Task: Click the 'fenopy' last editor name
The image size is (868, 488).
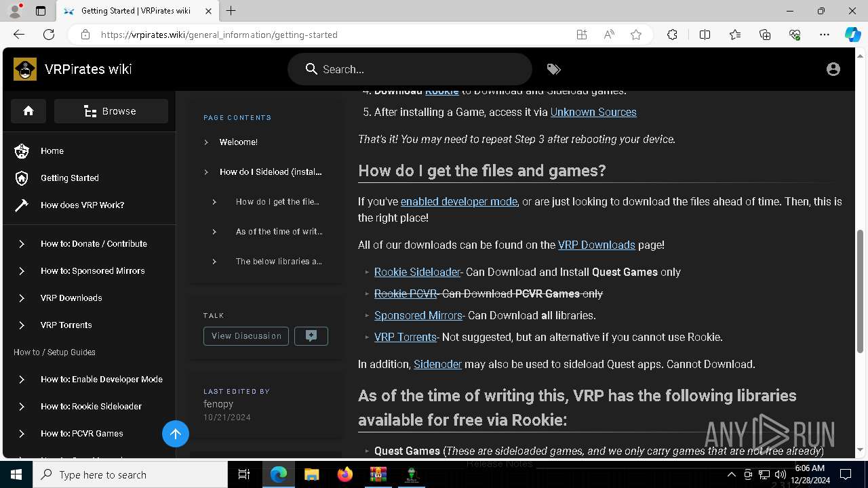Action: pos(218,403)
